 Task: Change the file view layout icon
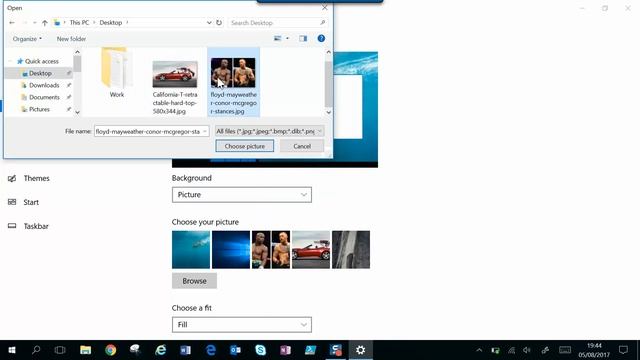point(278,38)
